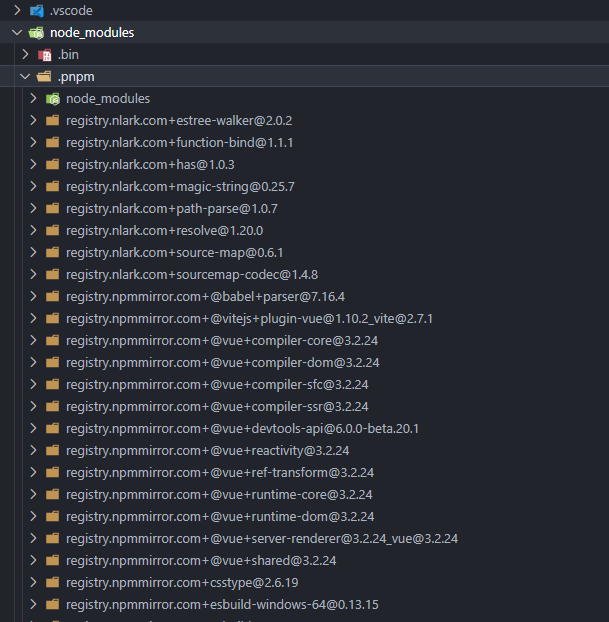Click the folder icon of @vue+compiler-sfc@3.2.24
This screenshot has height=622, width=609.
pos(52,385)
